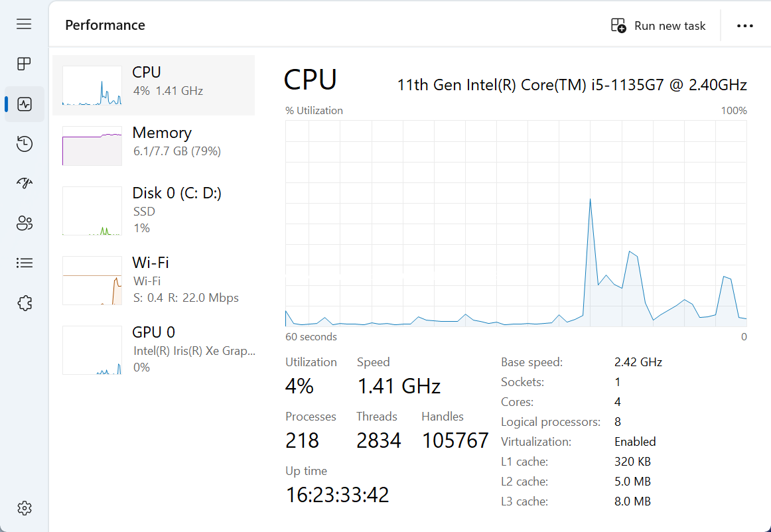Screen dimensions: 771x532
Task: Open the Details list page
Action: click(25, 263)
